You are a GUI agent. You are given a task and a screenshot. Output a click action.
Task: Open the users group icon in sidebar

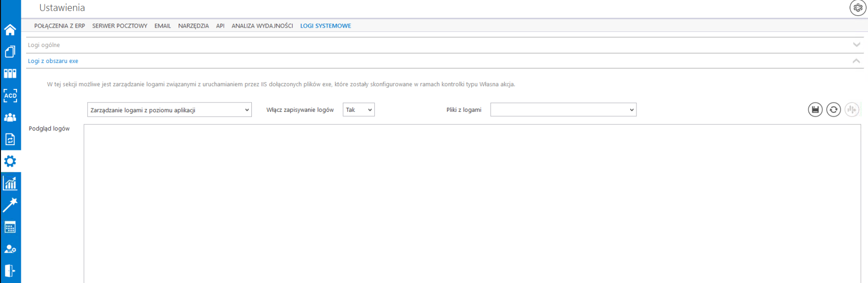10,118
